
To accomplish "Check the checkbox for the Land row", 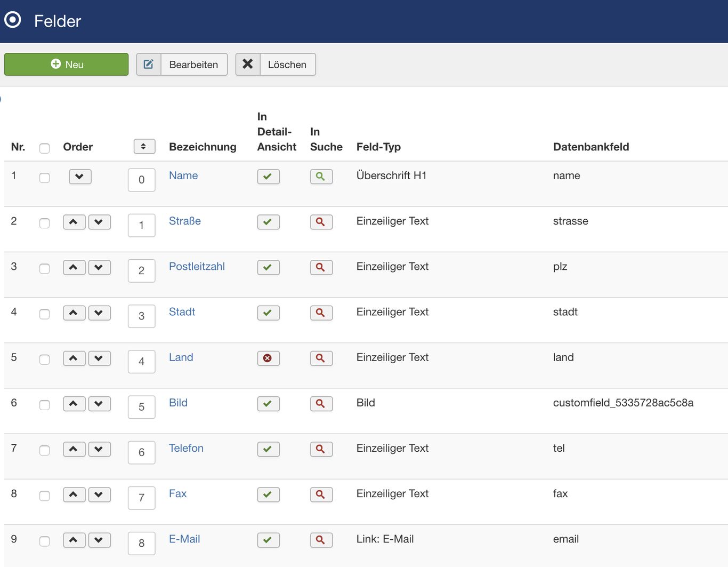I will 45,360.
